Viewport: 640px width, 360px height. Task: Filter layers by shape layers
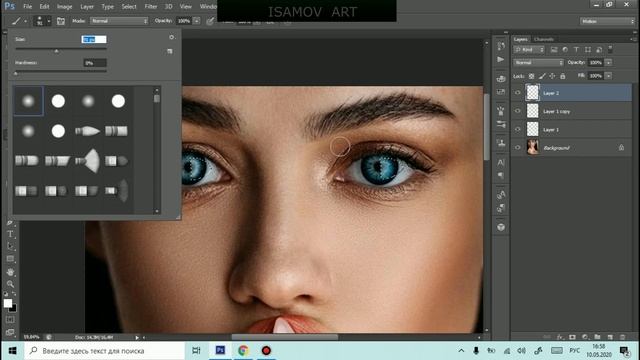[x=588, y=50]
